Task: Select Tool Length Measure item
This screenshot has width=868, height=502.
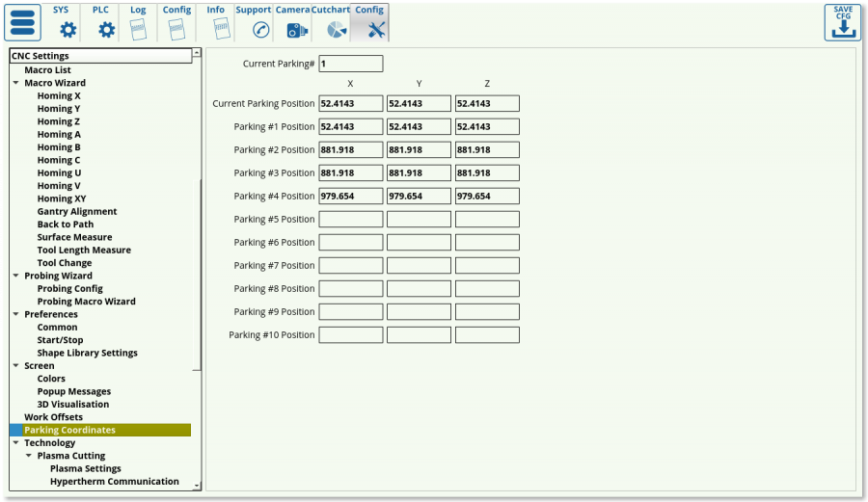Action: [84, 250]
